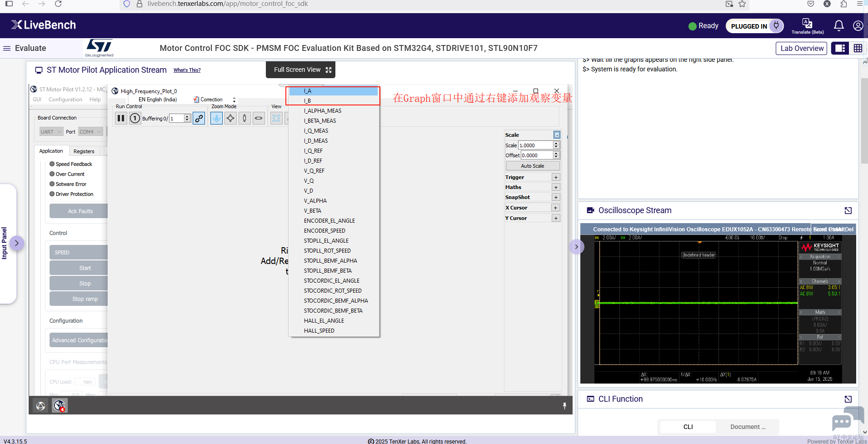The width and height of the screenshot is (868, 444).
Task: Select the auto zoom mode icon
Action: (x=217, y=119)
